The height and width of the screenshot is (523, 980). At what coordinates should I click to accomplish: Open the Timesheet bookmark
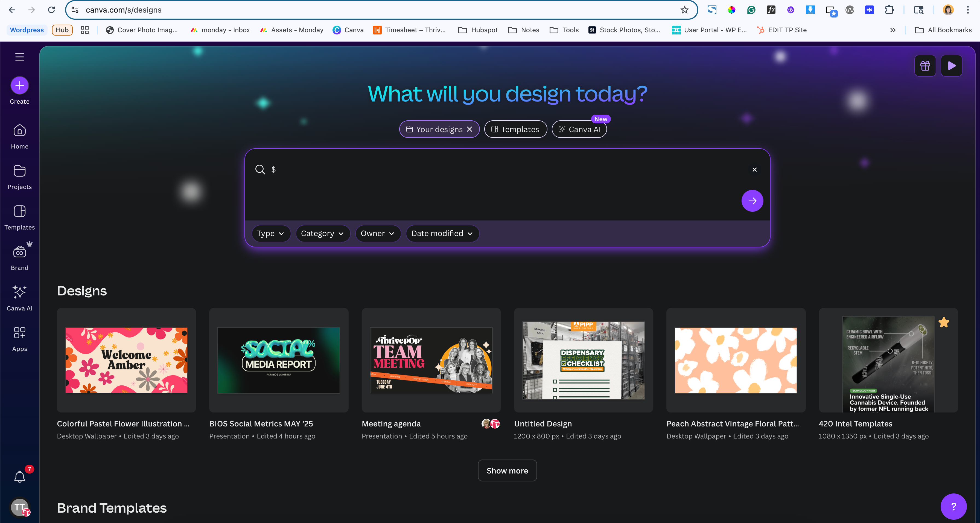click(x=409, y=30)
